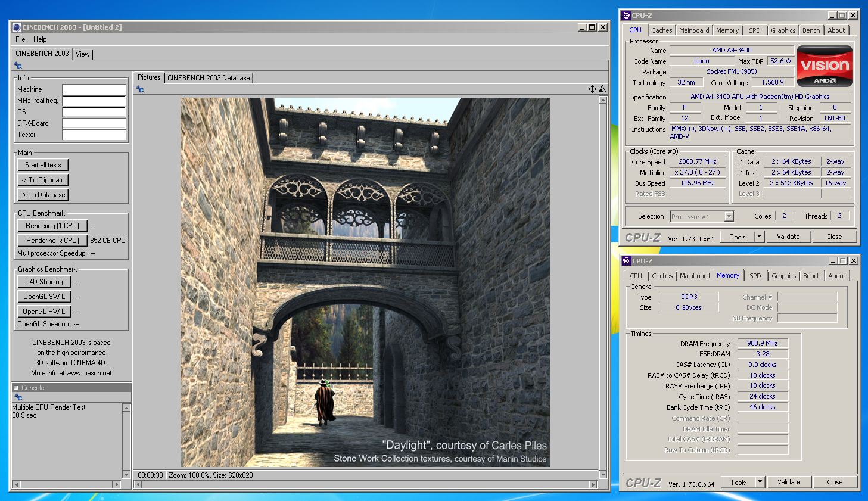Viewport: 868px width, 501px height.
Task: Click picture viewer vertical scrollbar up arrow
Action: (603, 100)
